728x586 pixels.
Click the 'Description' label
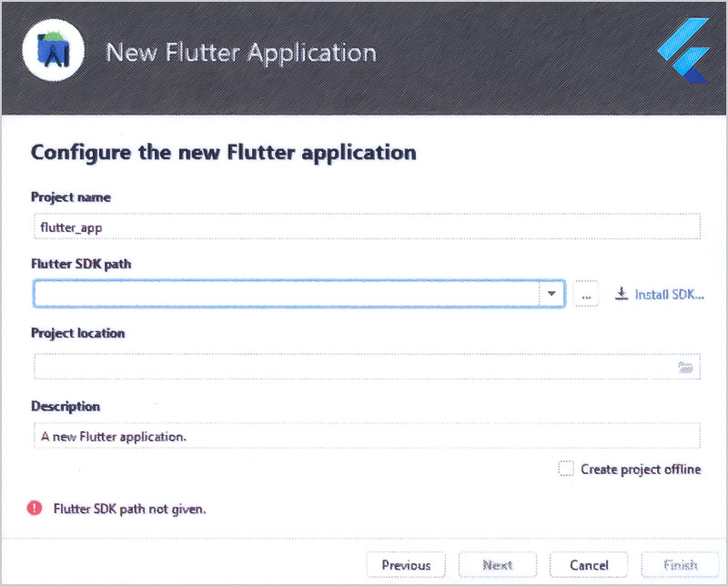tap(65, 407)
